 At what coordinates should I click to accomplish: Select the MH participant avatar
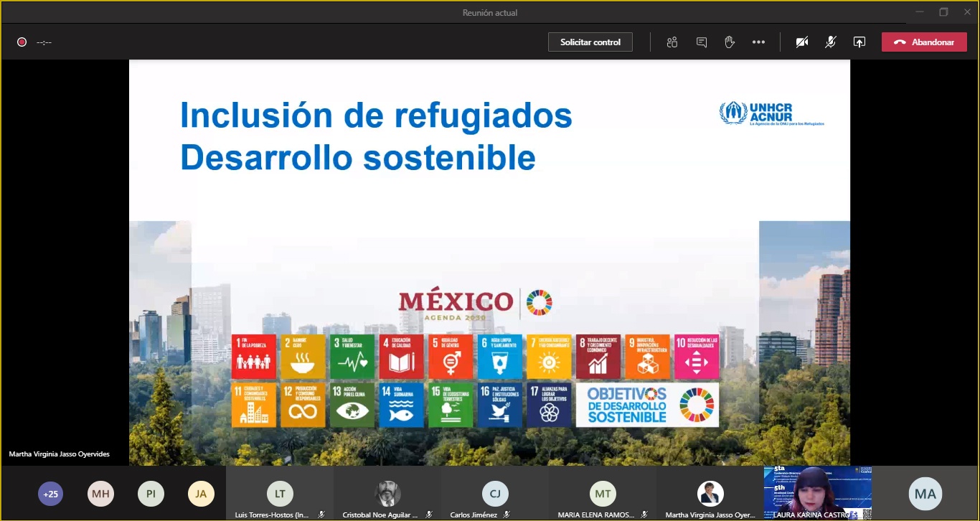[x=100, y=494]
